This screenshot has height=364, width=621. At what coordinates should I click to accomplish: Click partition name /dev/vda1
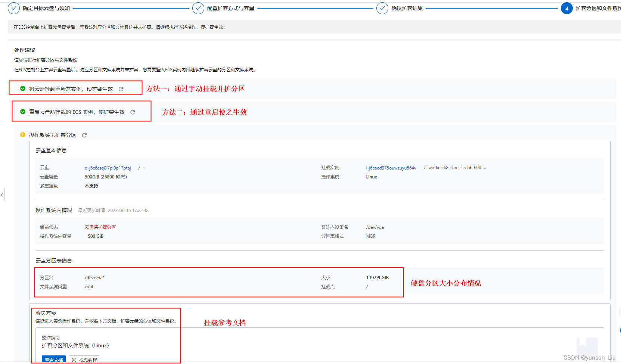[95, 278]
